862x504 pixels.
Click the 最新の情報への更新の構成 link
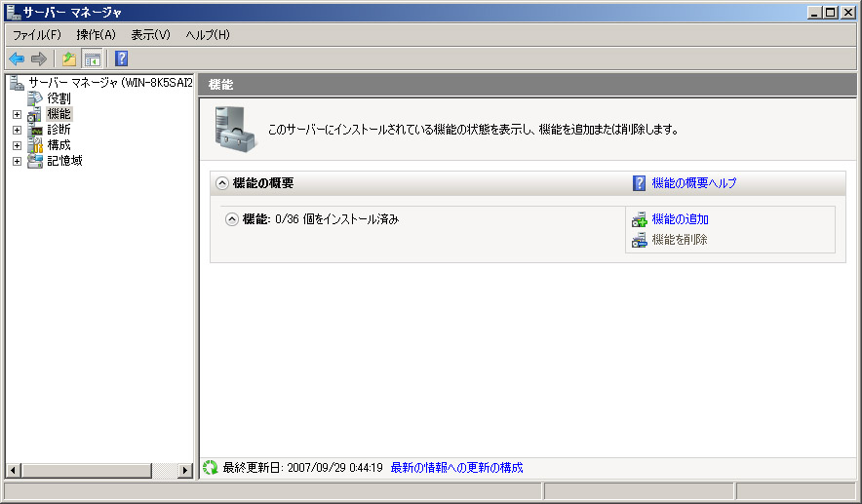tap(456, 468)
